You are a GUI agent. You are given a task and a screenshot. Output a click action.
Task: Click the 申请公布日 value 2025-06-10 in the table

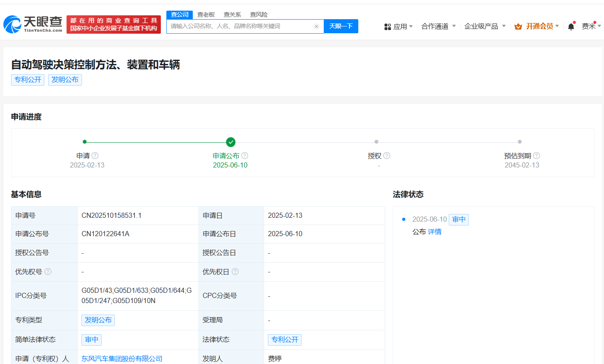click(x=285, y=234)
